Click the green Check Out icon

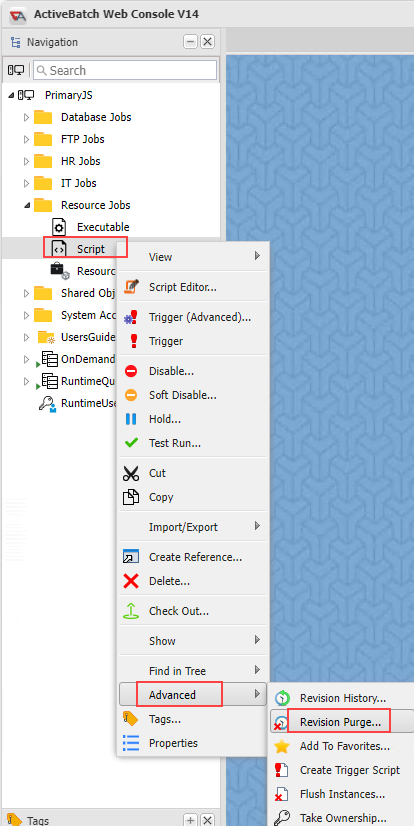tap(130, 611)
